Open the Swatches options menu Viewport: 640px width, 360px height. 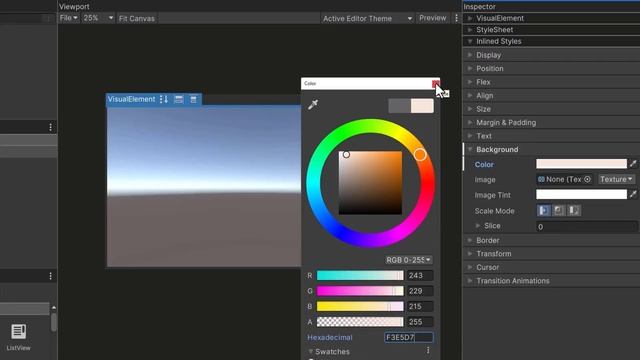click(x=428, y=350)
